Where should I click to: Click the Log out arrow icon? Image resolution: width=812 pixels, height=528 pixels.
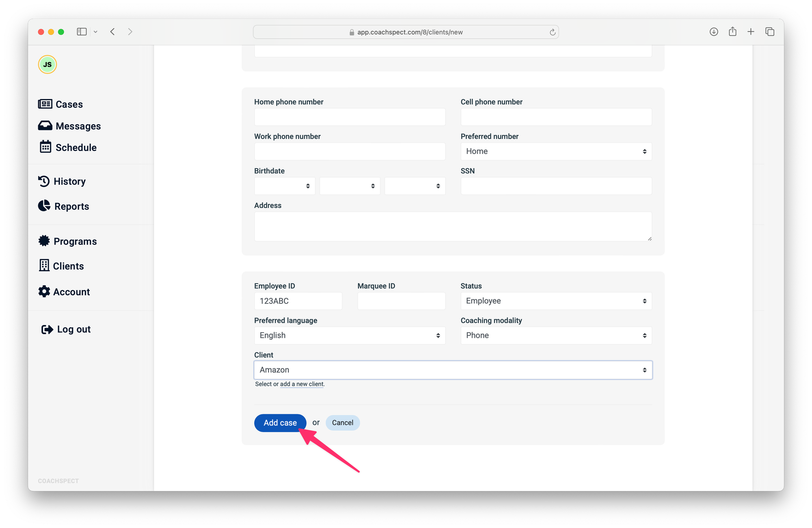point(47,329)
